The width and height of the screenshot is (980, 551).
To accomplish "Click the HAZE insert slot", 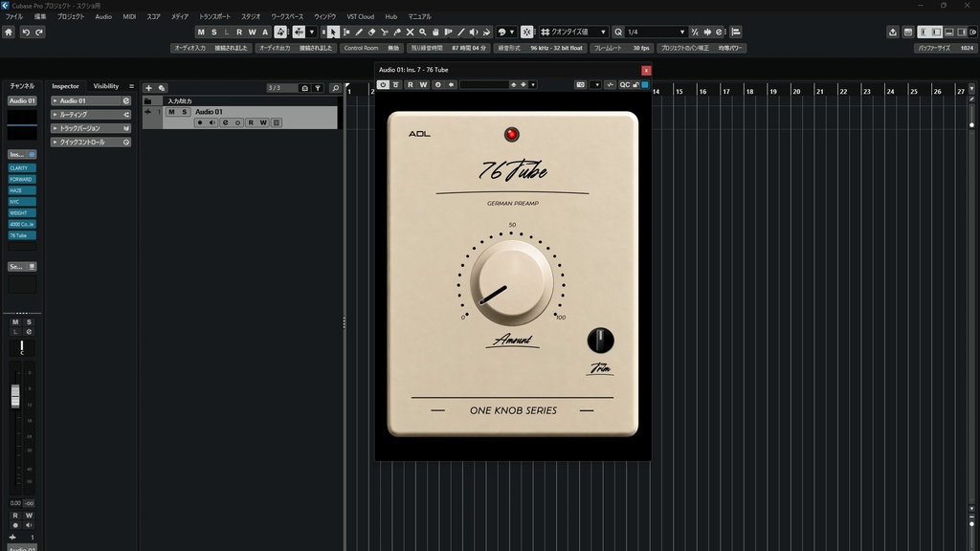I will pyautogui.click(x=22, y=190).
